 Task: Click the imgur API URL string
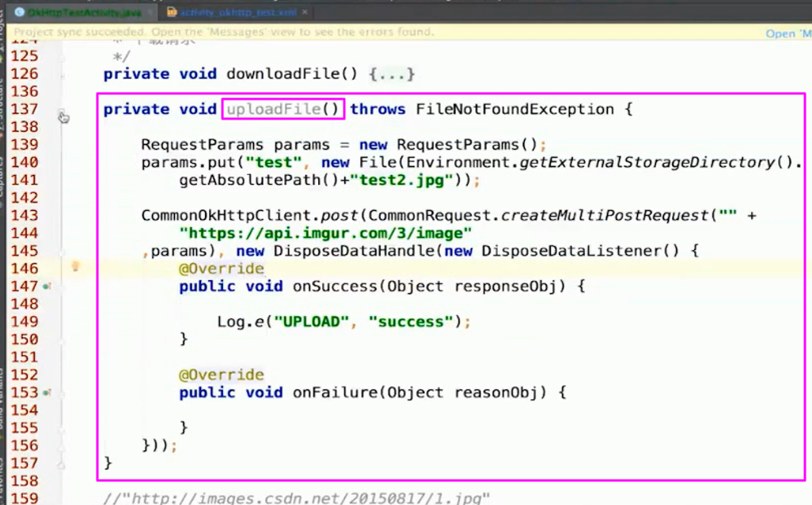tap(326, 233)
